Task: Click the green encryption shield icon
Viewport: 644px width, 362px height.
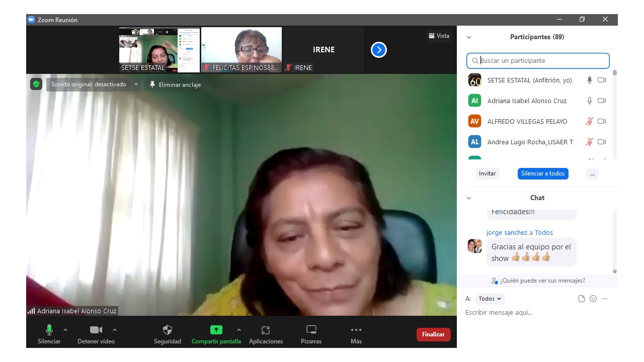Action: pos(36,84)
